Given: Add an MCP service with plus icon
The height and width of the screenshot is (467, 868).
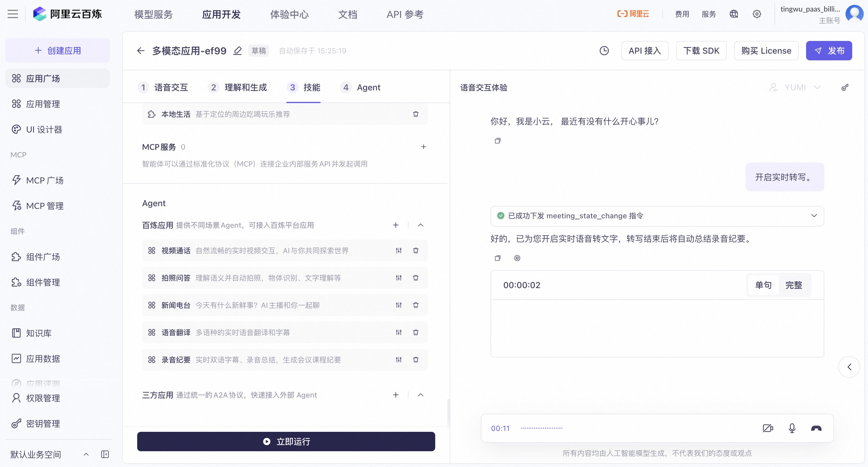Looking at the screenshot, I should [423, 147].
